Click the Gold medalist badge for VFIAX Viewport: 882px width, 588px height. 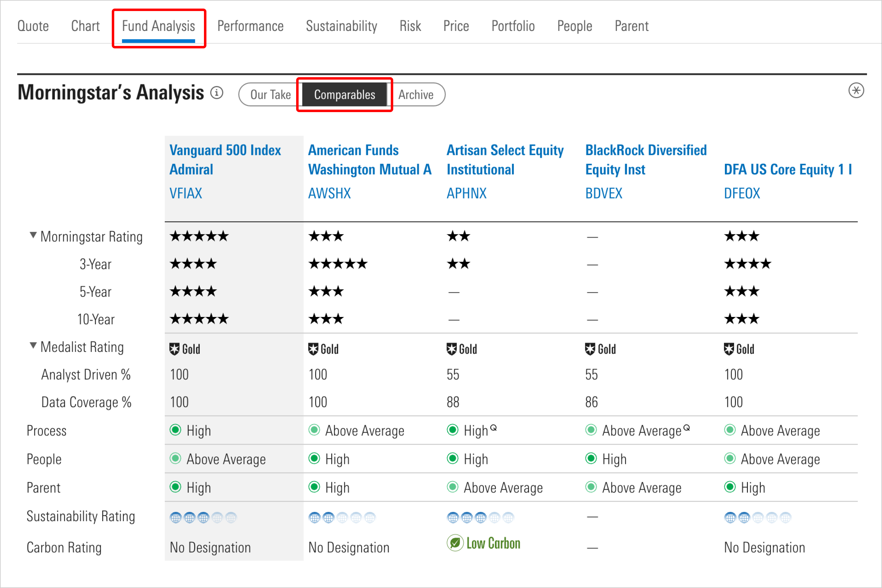click(x=185, y=349)
